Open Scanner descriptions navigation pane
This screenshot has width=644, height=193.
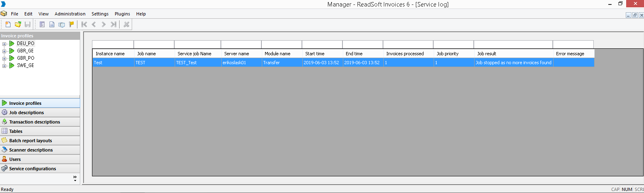40,150
